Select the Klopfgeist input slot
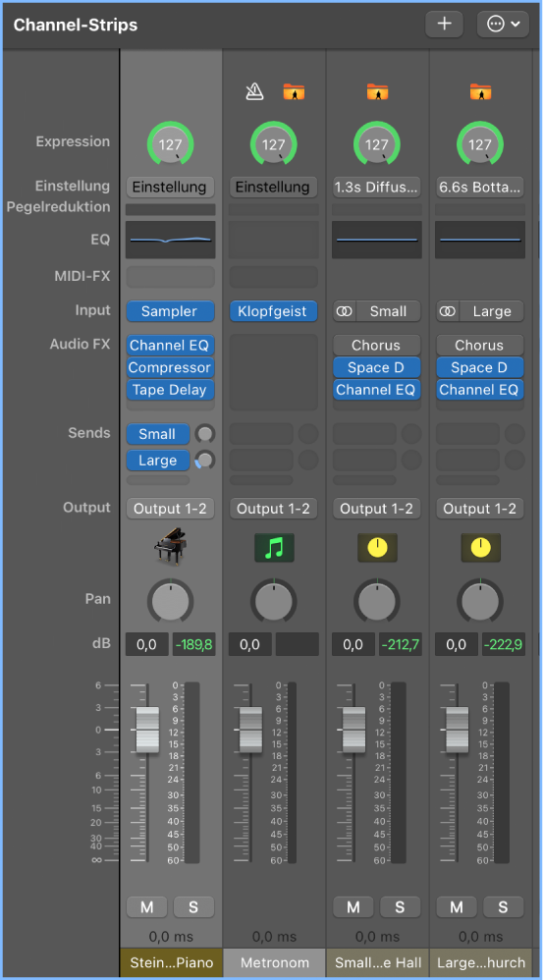The width and height of the screenshot is (543, 980). tap(273, 311)
